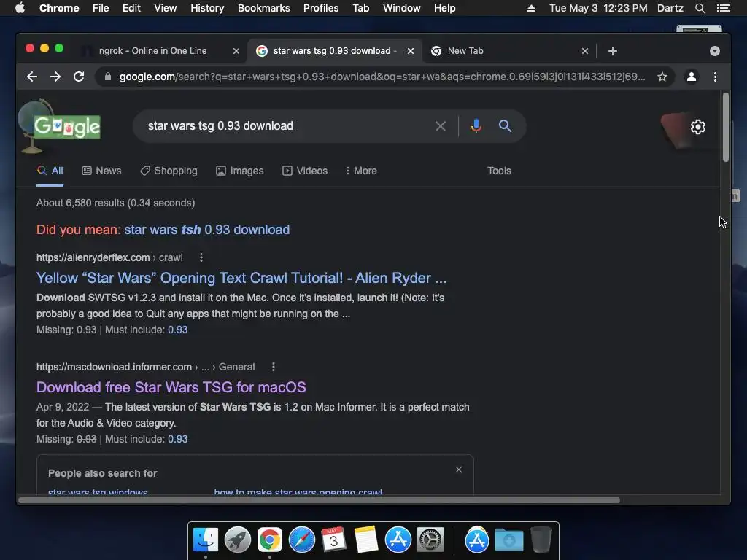Screen dimensions: 747x560
Task: Close the star wars tsg search tab
Action: 411,51
